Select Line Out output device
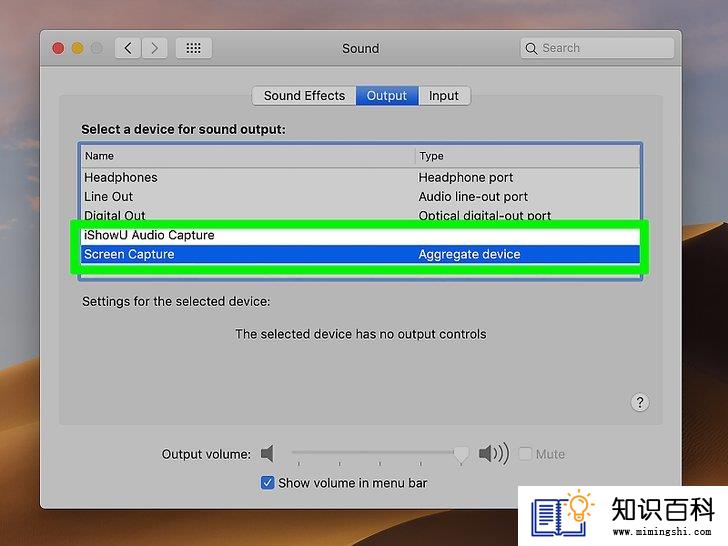 coord(360,197)
